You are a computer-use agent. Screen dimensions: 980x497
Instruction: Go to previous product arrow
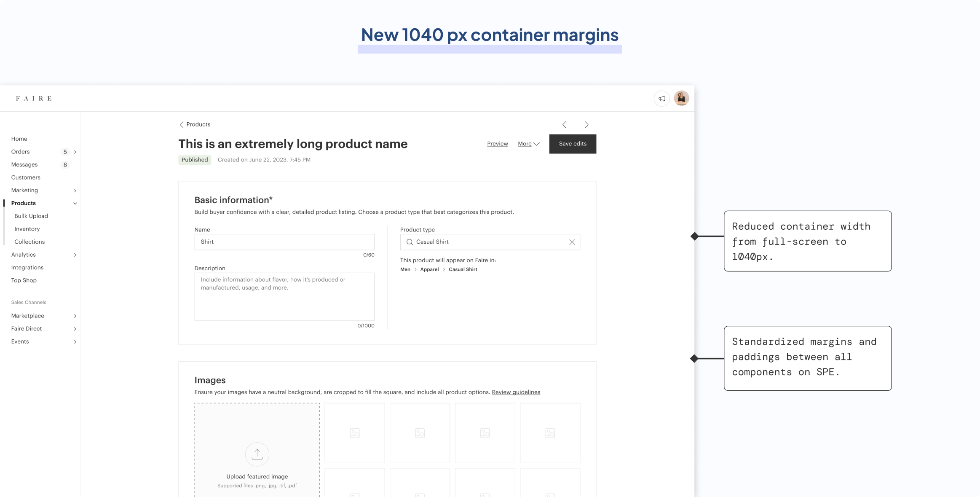[564, 125]
